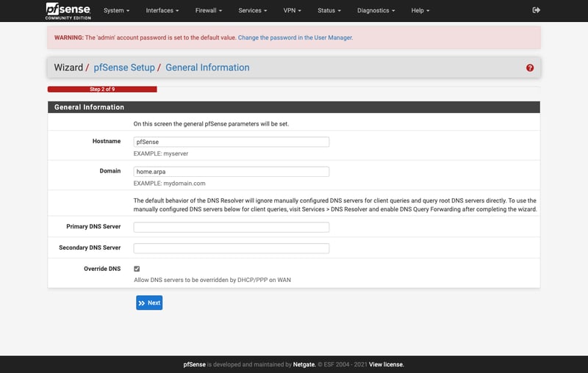The height and width of the screenshot is (373, 588).
Task: Click the Step 2 of 9 progress bar
Action: click(102, 89)
